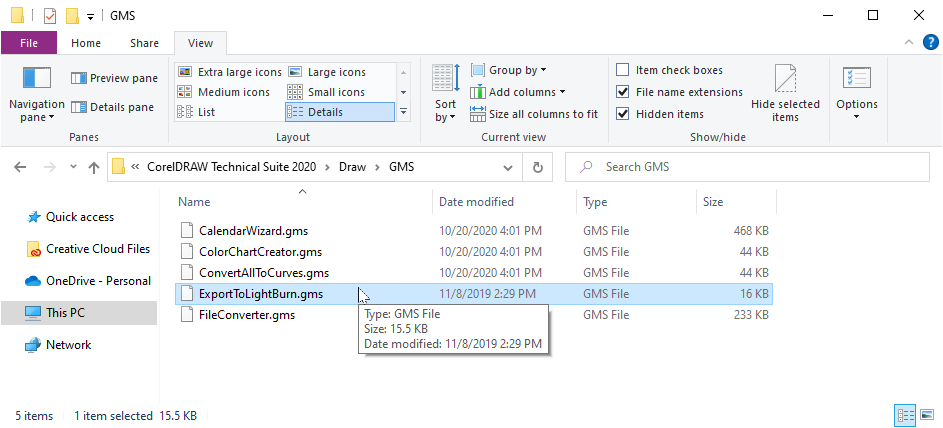Click the Search GMS input field
This screenshot has height=428, width=943.
750,167
